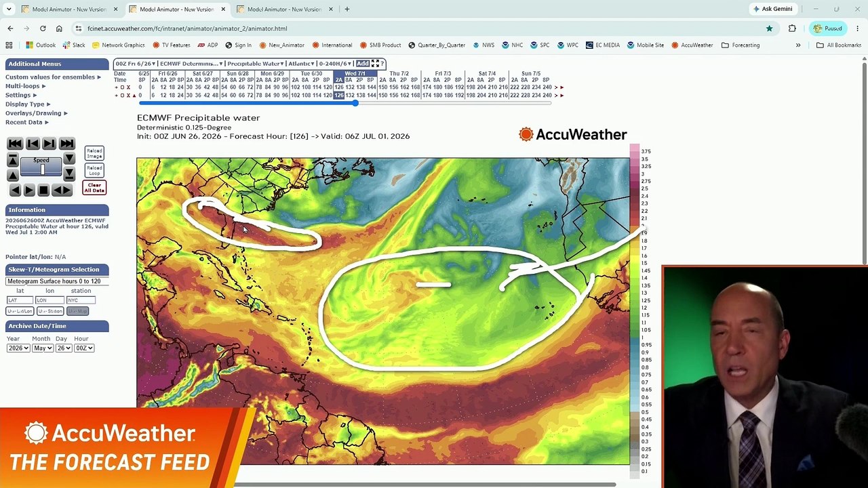Step back one frame
Viewport: 868px width, 488px height.
33,143
